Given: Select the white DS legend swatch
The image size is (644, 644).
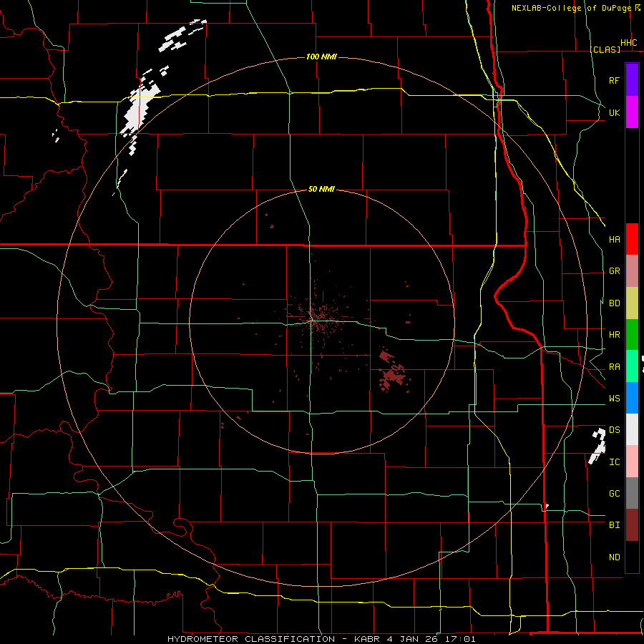Looking at the screenshot, I should click(632, 429).
